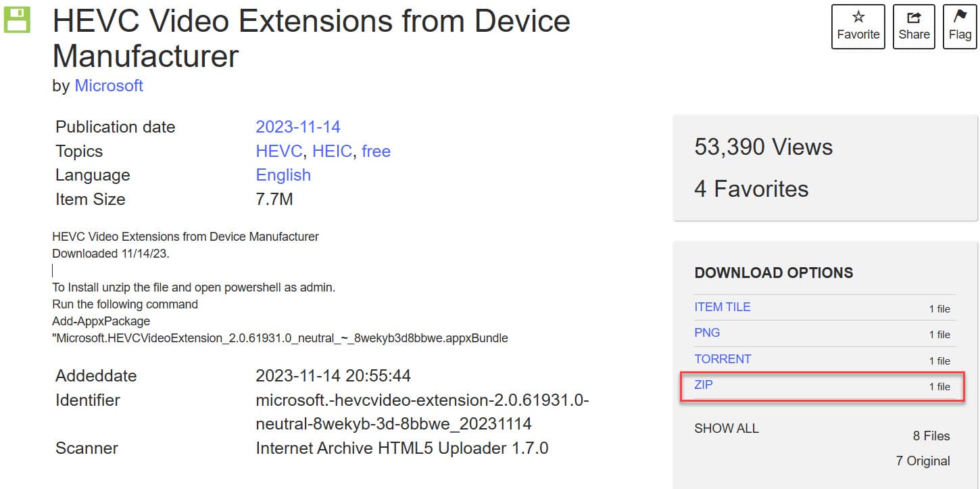Click the green floppy disk software icon

pyautogui.click(x=17, y=20)
